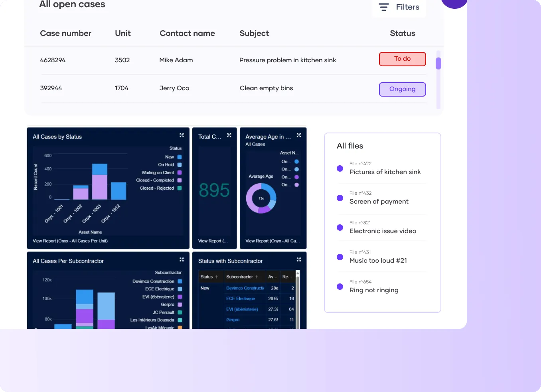Viewport: 541px width, 392px height.
Task: Select the Contact name column header
Action: click(187, 33)
